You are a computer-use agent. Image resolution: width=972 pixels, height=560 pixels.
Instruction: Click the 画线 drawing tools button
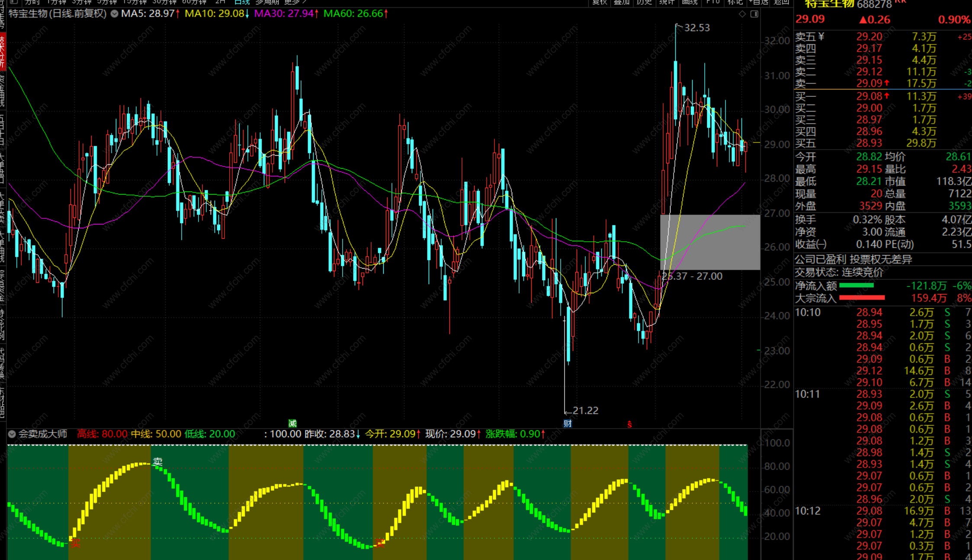point(690,2)
